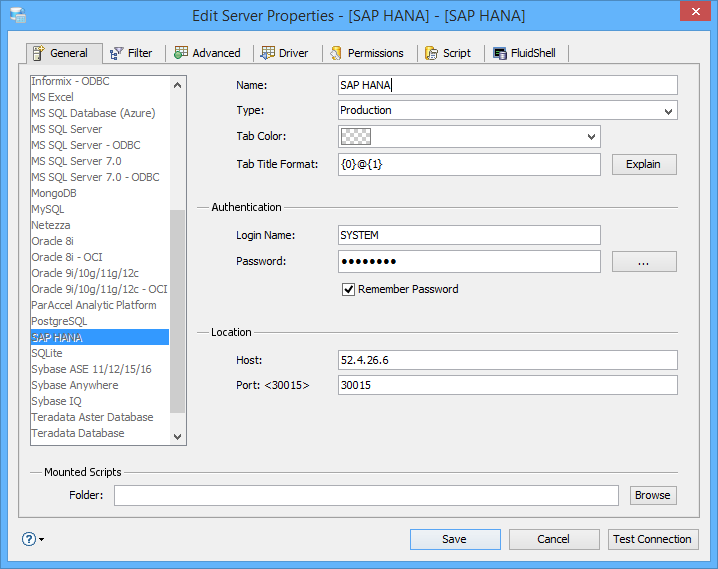Open the Type dropdown showing Production

[x=508, y=110]
